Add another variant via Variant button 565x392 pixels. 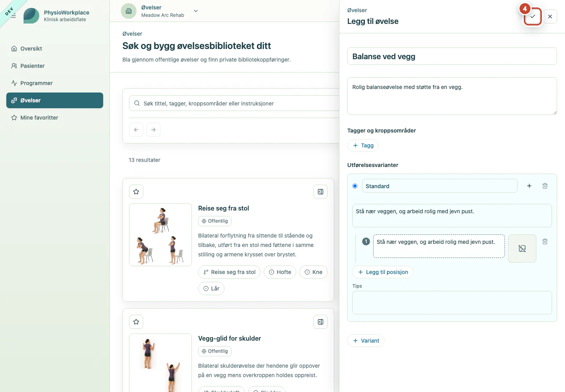tap(366, 341)
